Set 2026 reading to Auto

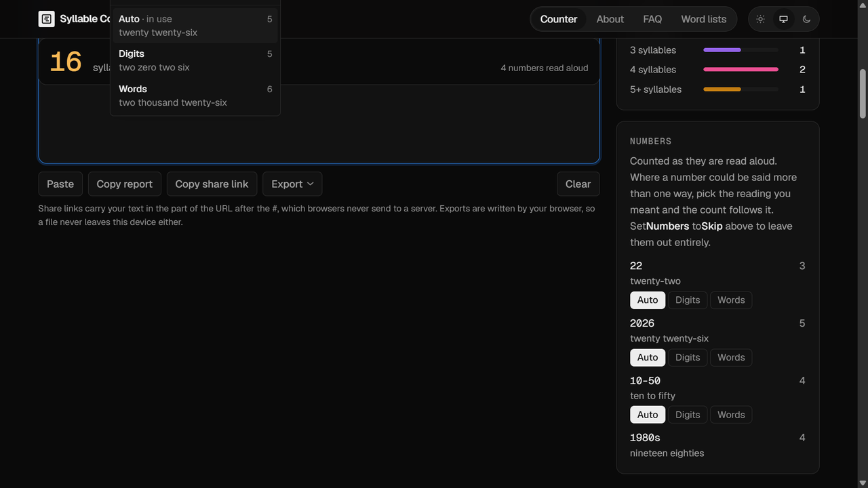(x=648, y=357)
